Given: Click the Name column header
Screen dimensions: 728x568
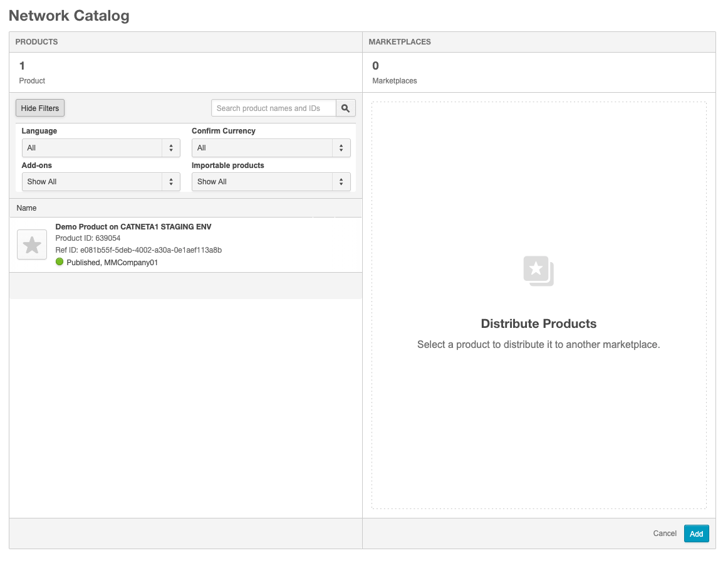Looking at the screenshot, I should 27,208.
